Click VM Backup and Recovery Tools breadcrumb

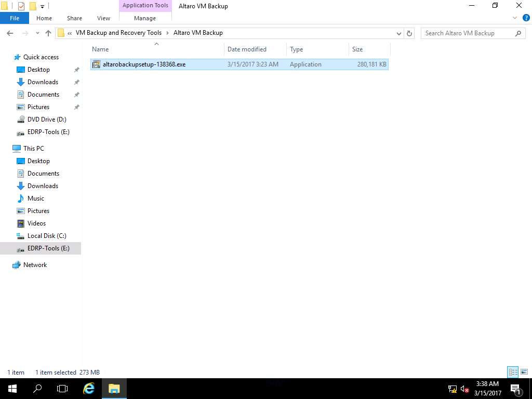point(118,33)
